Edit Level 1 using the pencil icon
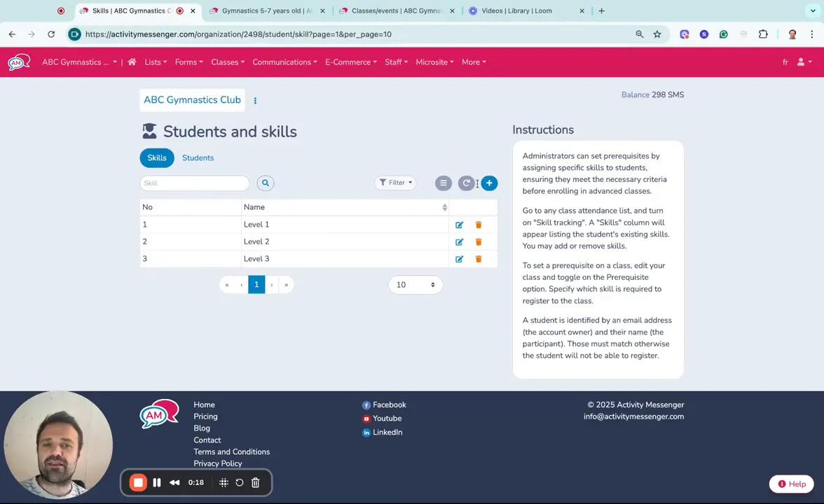Viewport: 824px width, 504px height. [459, 224]
